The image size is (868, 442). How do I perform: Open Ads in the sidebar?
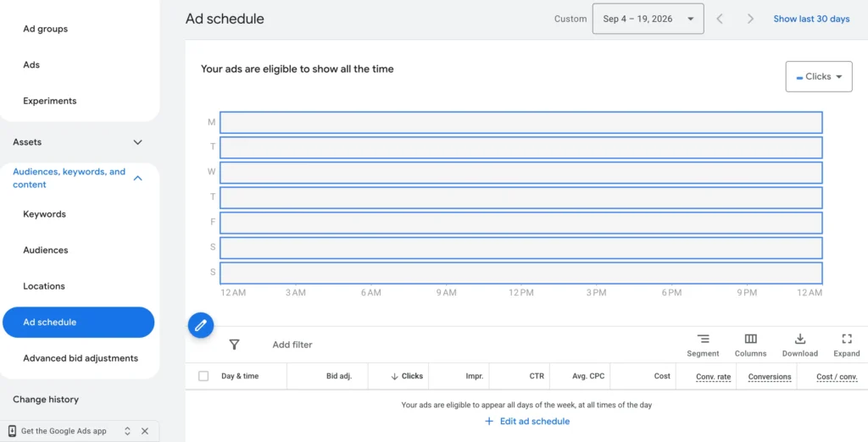pos(31,64)
